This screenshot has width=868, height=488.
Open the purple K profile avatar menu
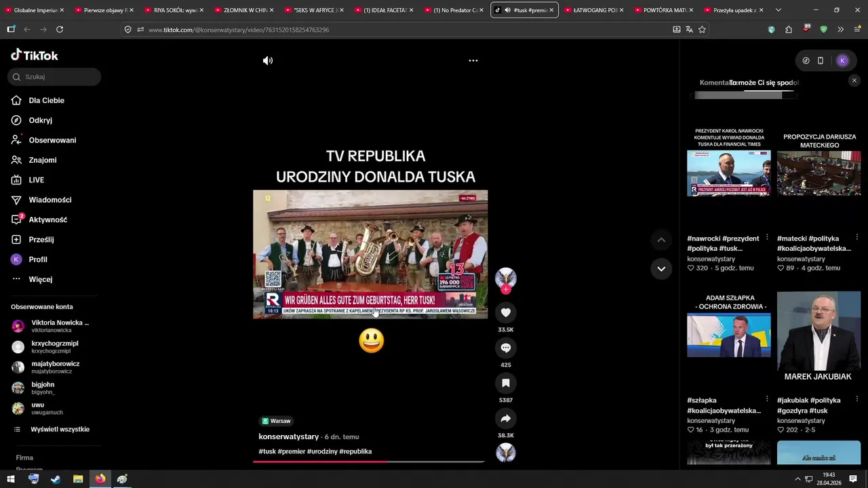tap(842, 60)
